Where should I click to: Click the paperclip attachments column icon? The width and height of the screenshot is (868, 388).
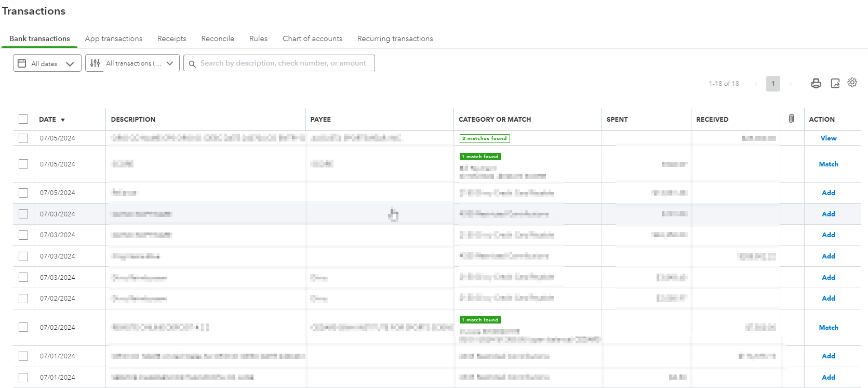click(791, 119)
